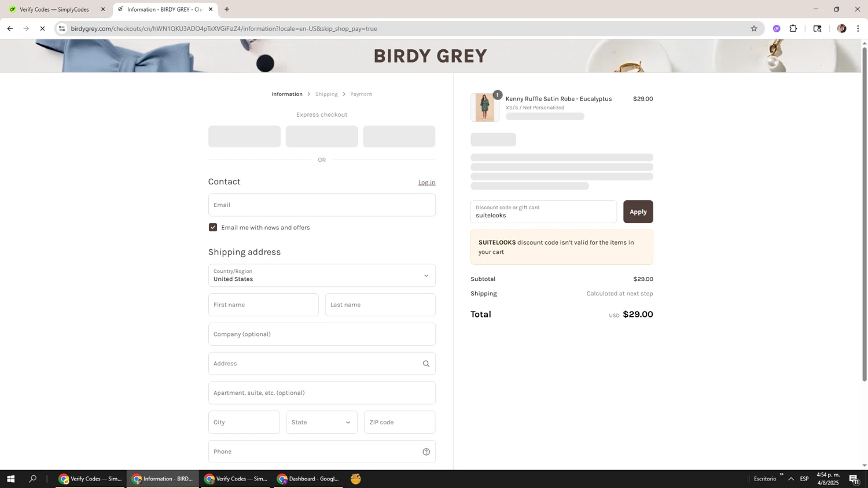The width and height of the screenshot is (868, 488).
Task: Stop loading the page
Action: (42, 28)
